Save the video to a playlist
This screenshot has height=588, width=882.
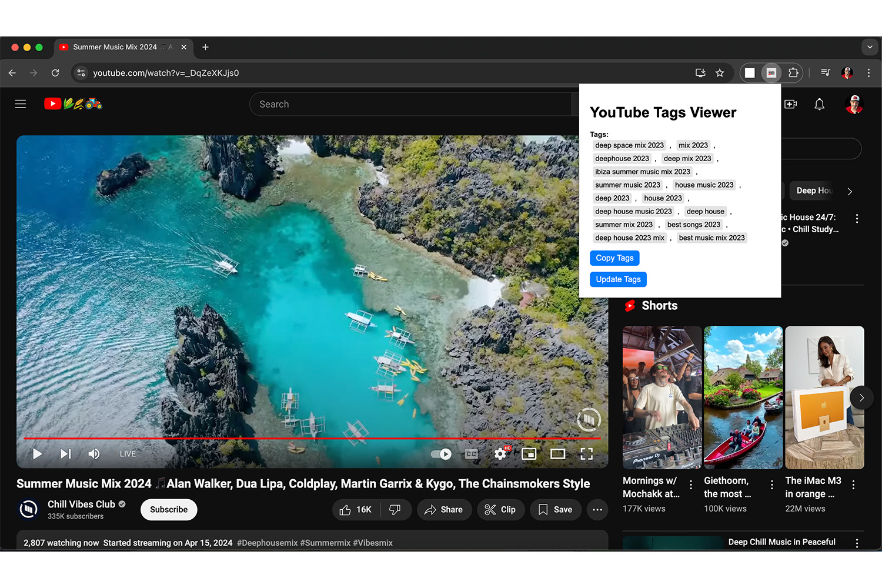coord(556,510)
